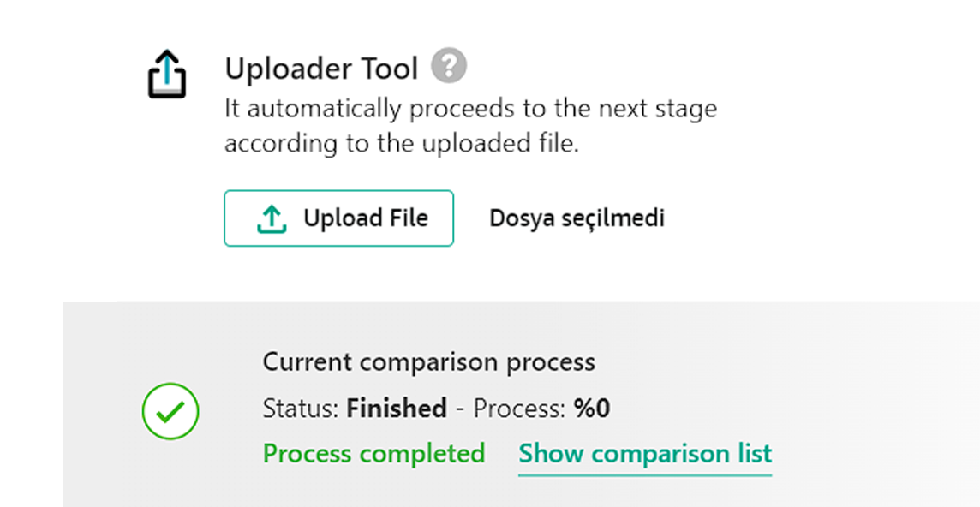Click the 'Status:' label
Viewport: 980px width, 507px height.
click(x=301, y=408)
